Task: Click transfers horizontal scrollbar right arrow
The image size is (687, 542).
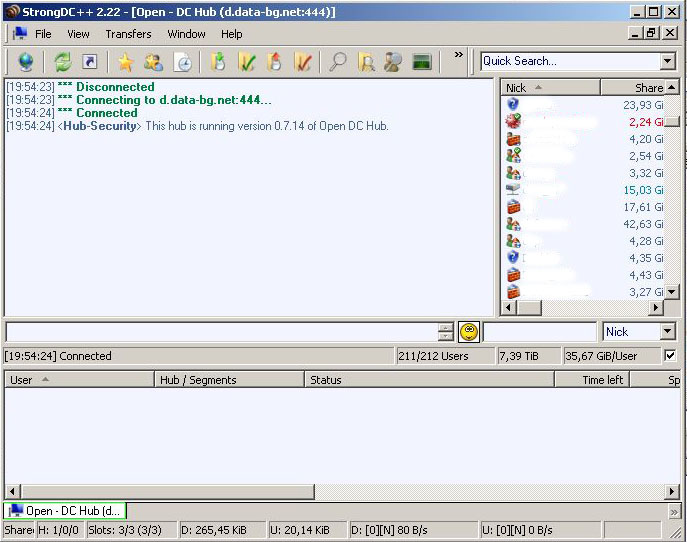Action: click(672, 491)
